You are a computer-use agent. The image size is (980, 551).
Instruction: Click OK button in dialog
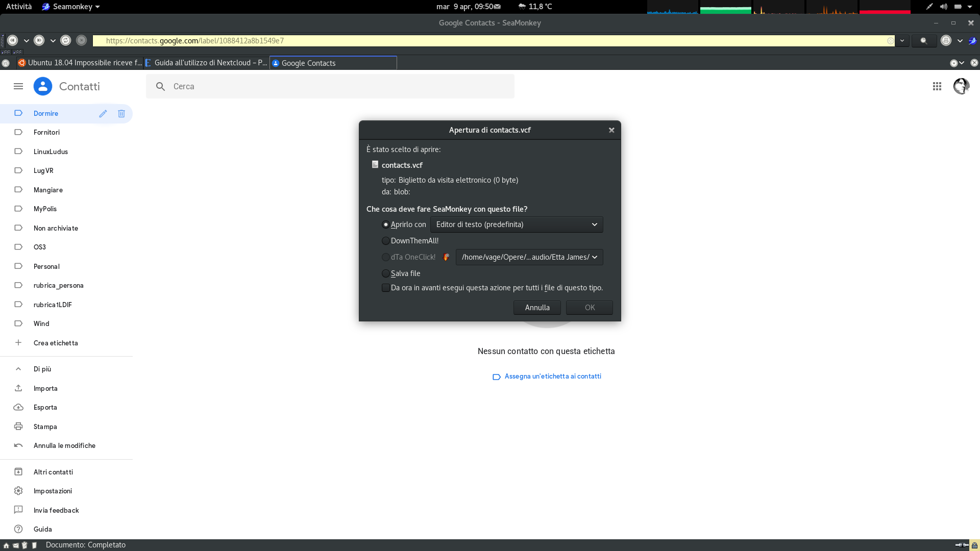pyautogui.click(x=590, y=308)
